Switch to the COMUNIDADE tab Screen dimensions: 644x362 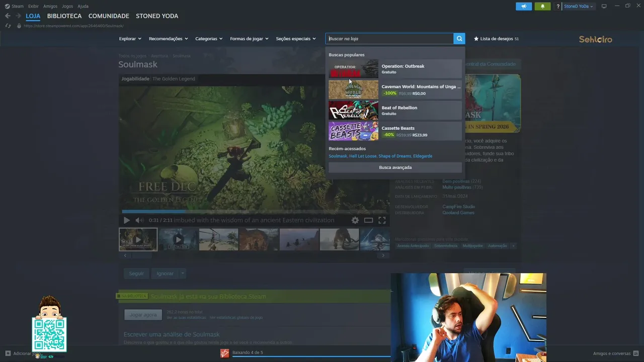coord(109,16)
